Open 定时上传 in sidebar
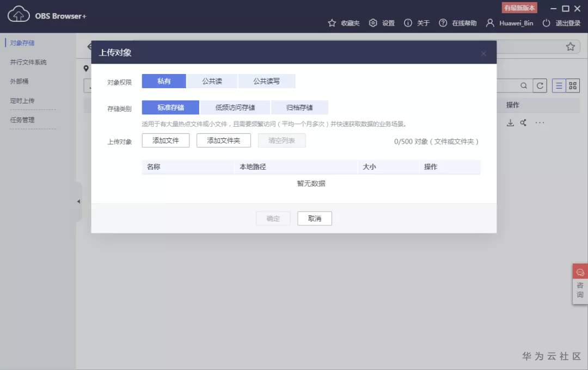The width and height of the screenshot is (588, 370). point(22,101)
